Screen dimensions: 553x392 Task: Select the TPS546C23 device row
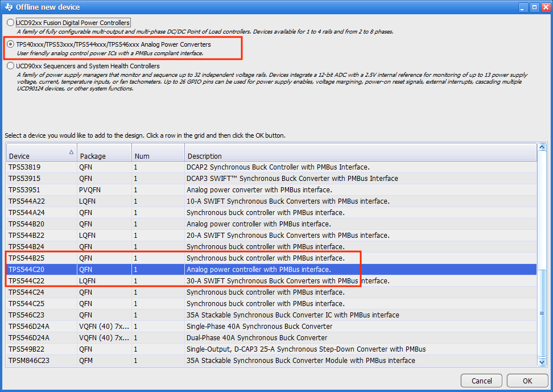click(271, 315)
